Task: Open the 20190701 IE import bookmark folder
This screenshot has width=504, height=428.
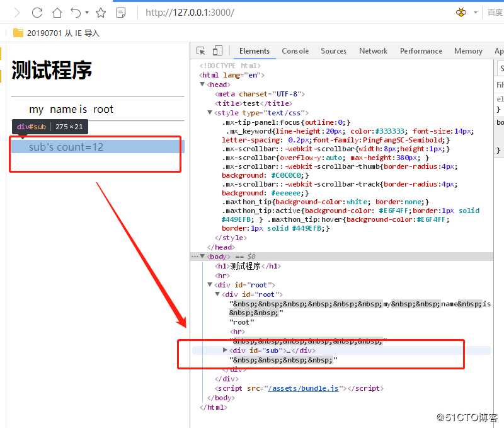Action: click(x=56, y=33)
